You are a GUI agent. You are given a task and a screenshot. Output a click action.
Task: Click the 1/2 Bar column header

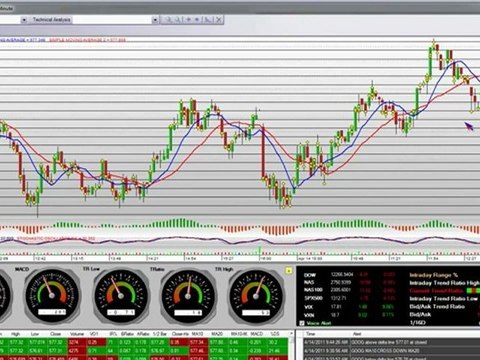click(159, 334)
